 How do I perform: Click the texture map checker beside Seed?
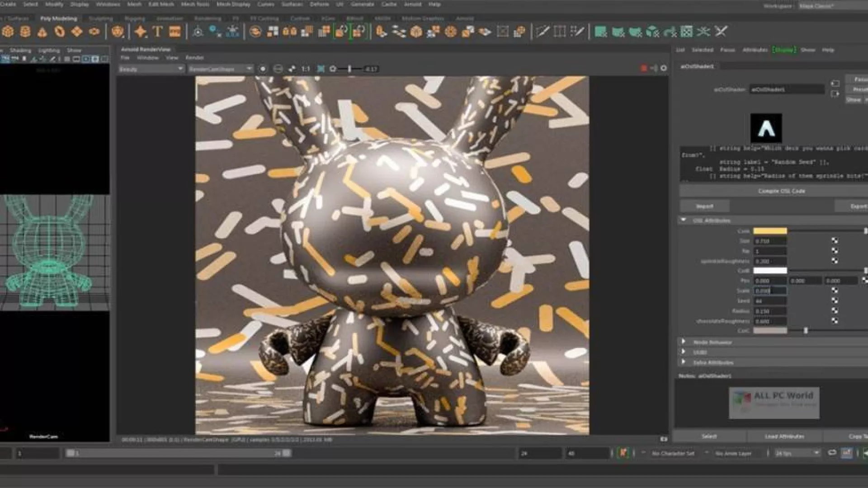coord(835,301)
